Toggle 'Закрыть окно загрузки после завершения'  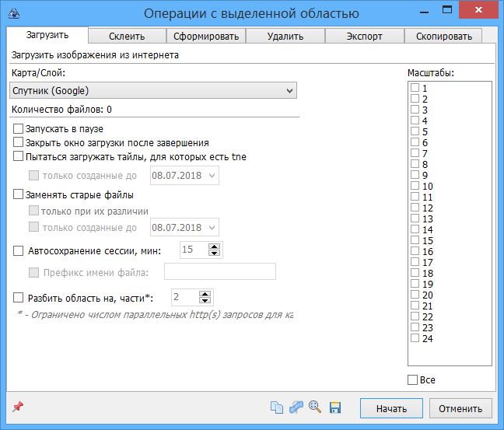click(19, 142)
